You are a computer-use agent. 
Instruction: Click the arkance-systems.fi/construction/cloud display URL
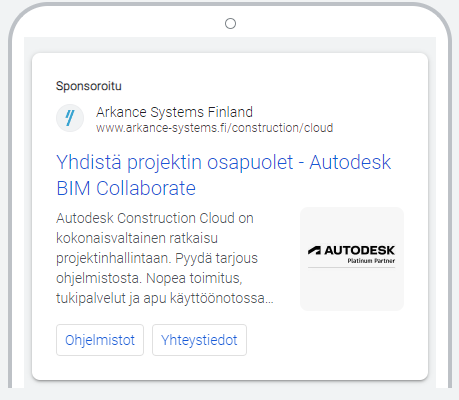tap(214, 128)
